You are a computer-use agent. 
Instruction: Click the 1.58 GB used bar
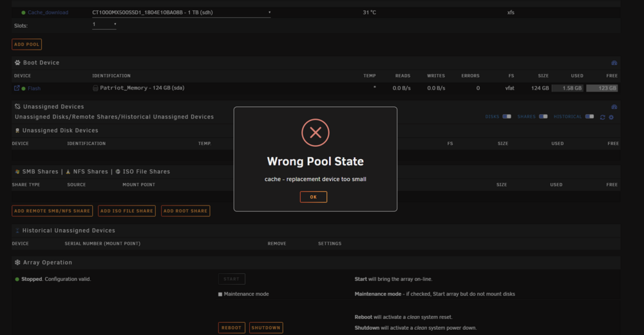coord(567,88)
